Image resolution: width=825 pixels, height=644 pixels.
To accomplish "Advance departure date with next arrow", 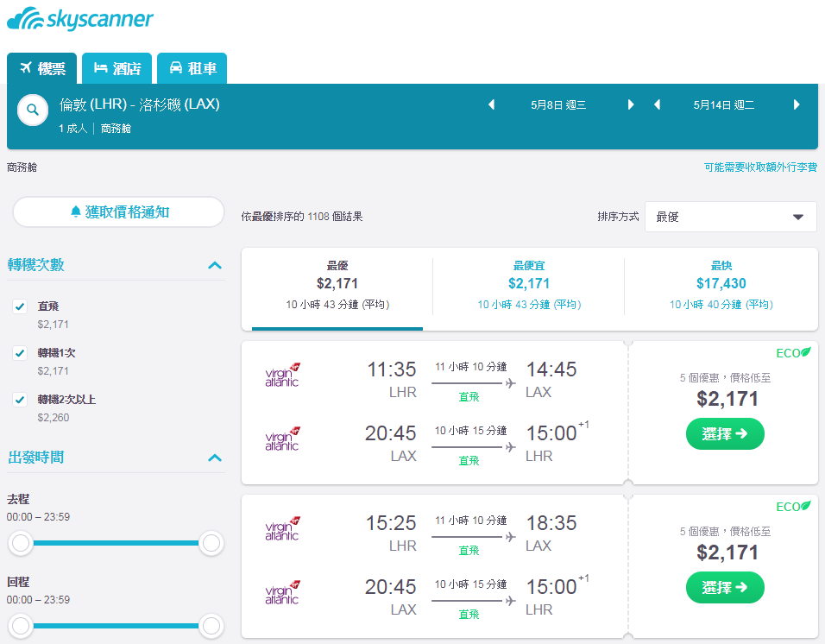I will coord(631,104).
